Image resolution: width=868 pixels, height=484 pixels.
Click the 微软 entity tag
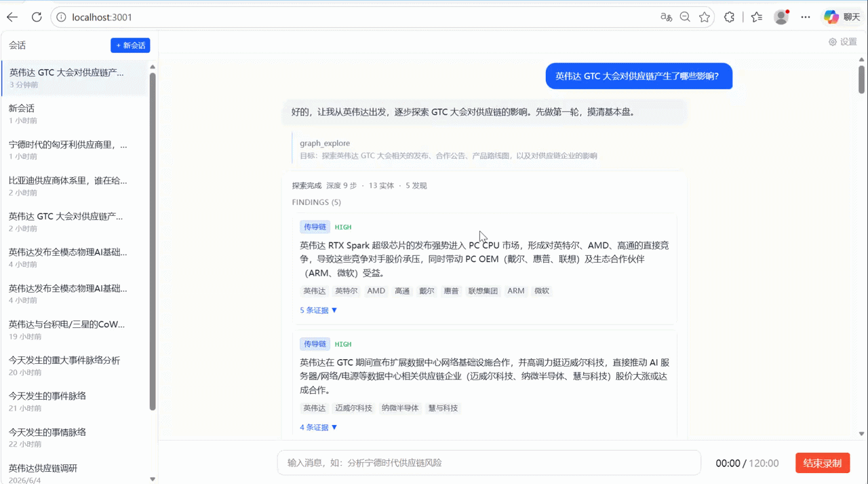pyautogui.click(x=542, y=291)
